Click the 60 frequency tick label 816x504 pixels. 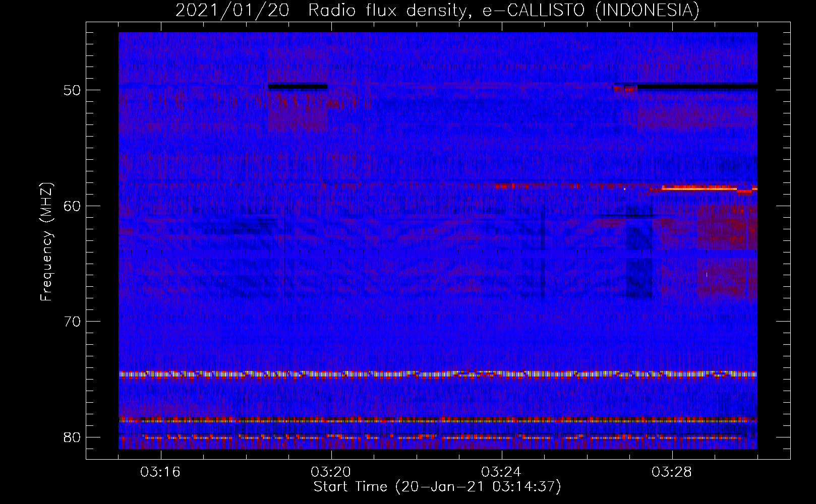tap(73, 206)
